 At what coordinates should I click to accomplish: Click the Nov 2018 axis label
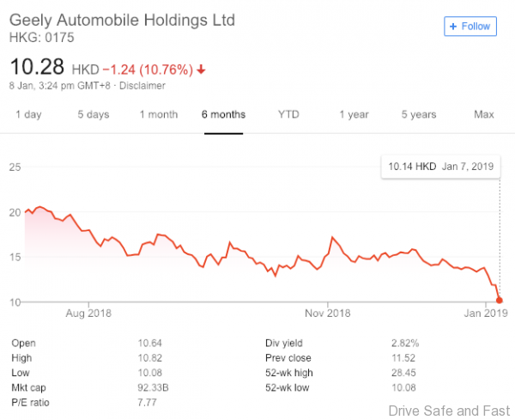[329, 313]
